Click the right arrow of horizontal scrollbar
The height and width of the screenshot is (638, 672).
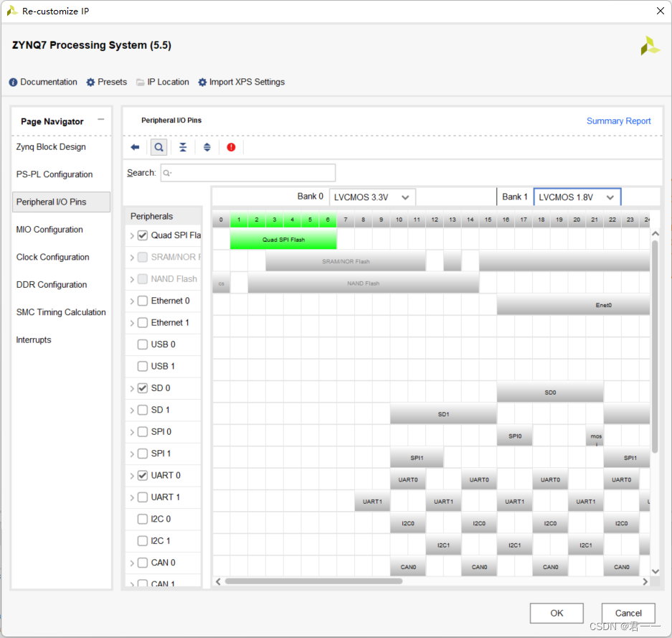645,581
